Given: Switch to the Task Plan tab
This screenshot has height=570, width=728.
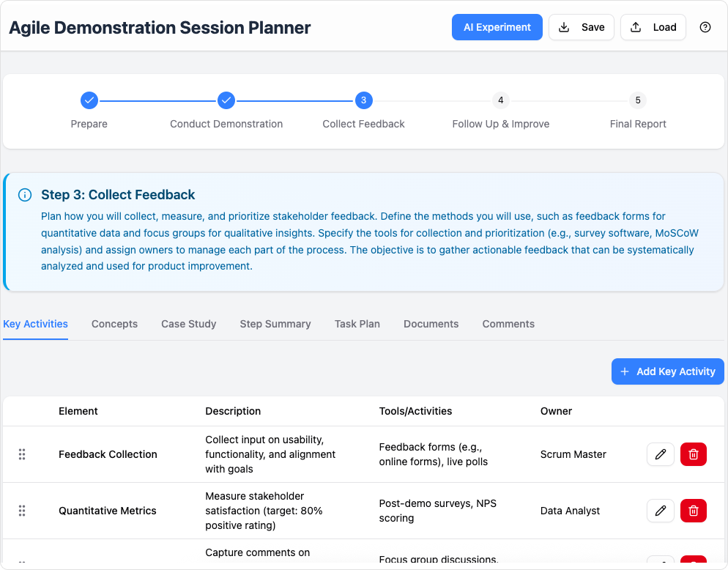Looking at the screenshot, I should (x=357, y=324).
